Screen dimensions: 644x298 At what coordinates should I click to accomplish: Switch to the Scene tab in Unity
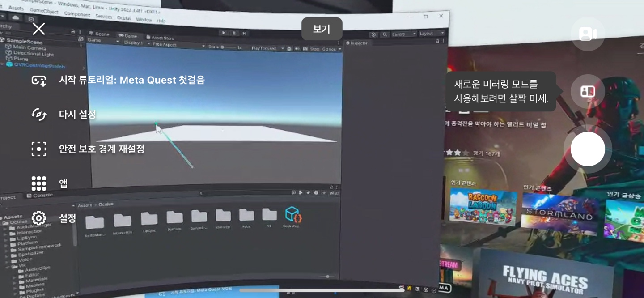[x=99, y=34]
